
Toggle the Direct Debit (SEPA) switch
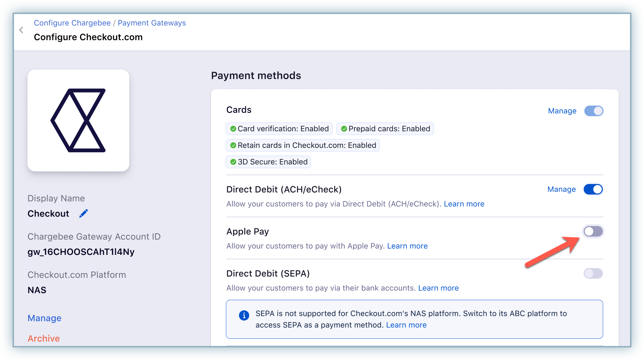click(593, 274)
